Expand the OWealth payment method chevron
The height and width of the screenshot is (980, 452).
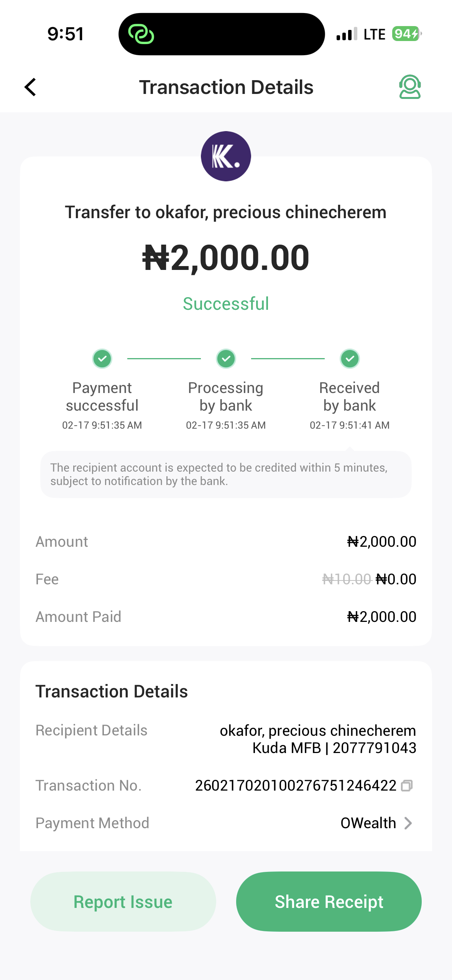coord(408,823)
